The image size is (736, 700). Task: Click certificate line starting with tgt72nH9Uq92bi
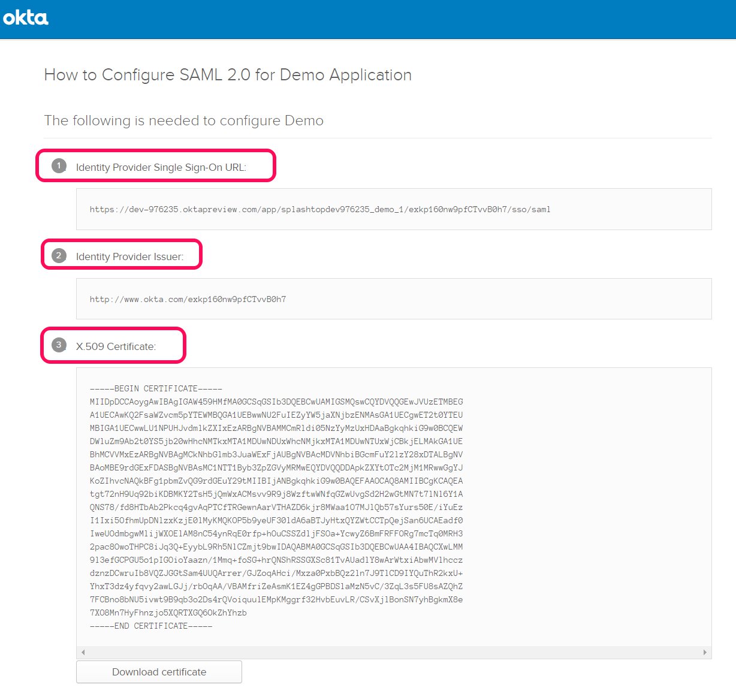tap(276, 494)
